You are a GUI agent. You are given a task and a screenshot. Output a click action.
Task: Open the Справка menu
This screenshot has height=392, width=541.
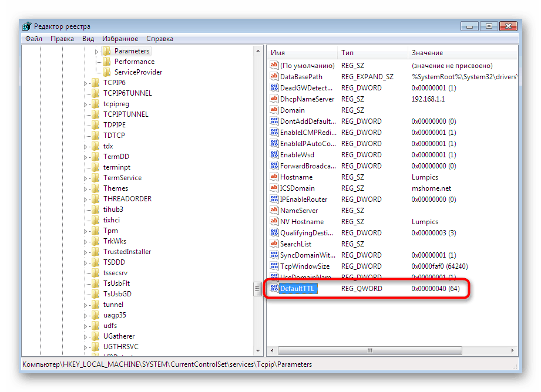point(160,39)
